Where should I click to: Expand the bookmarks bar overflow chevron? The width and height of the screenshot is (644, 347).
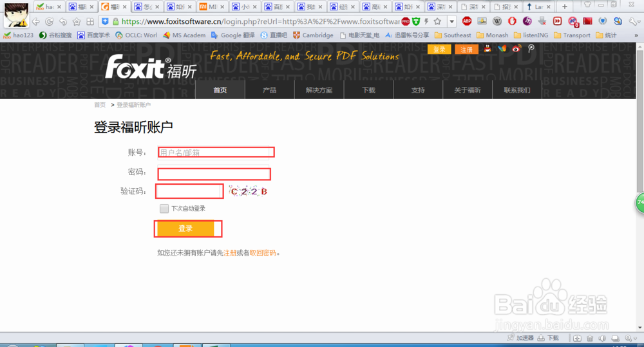[x=636, y=35]
